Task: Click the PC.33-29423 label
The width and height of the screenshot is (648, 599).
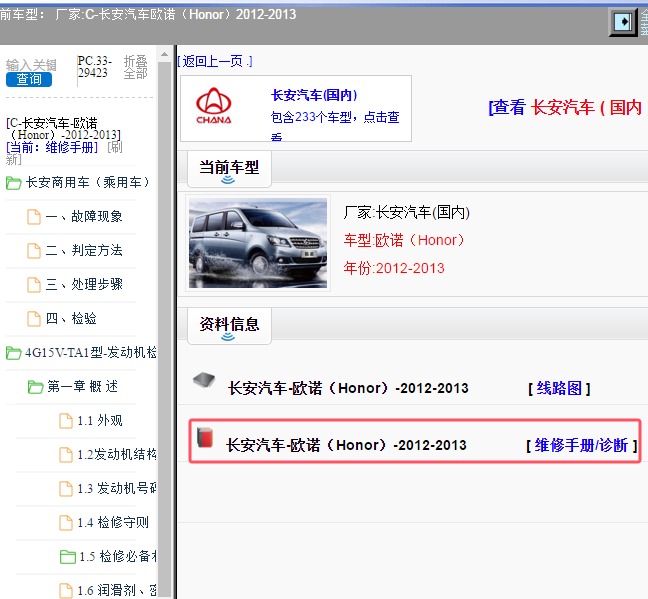Action: pos(95,67)
